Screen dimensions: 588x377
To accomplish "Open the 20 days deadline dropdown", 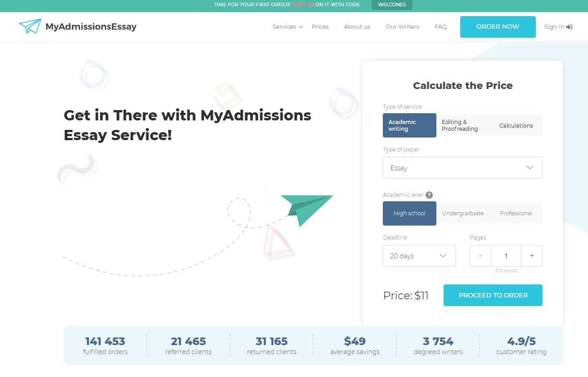I will (419, 256).
